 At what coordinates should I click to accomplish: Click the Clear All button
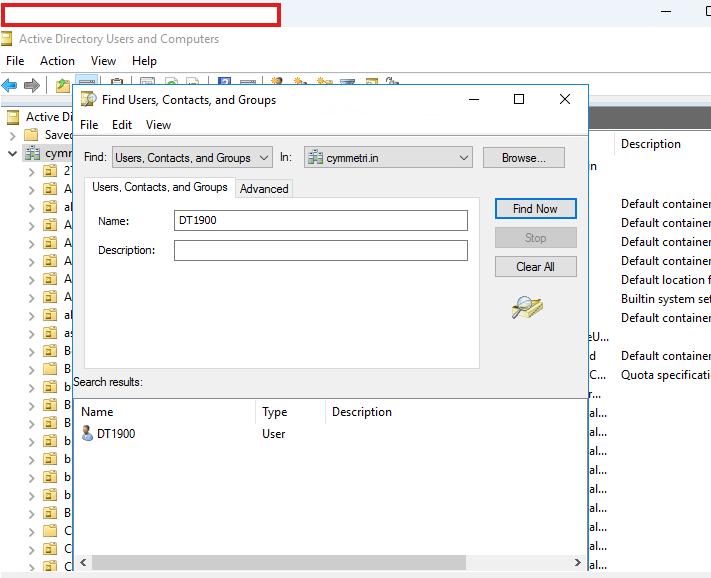pyautogui.click(x=536, y=267)
